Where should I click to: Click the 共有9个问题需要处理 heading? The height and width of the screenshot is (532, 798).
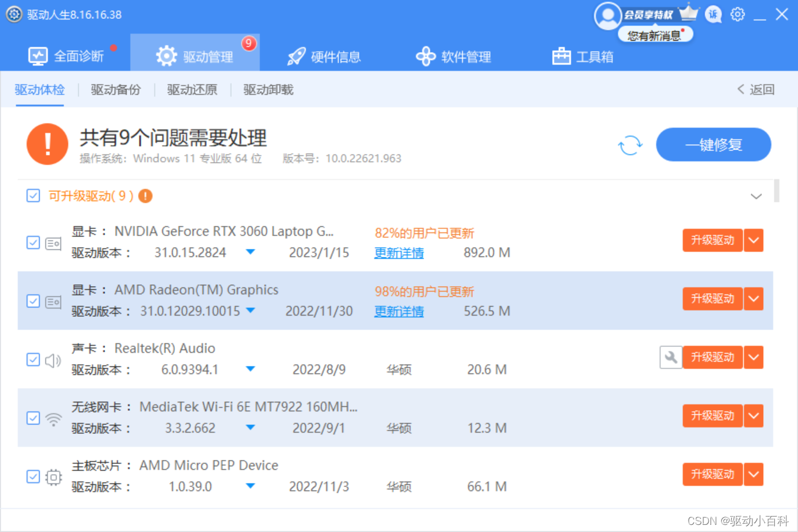tap(173, 138)
